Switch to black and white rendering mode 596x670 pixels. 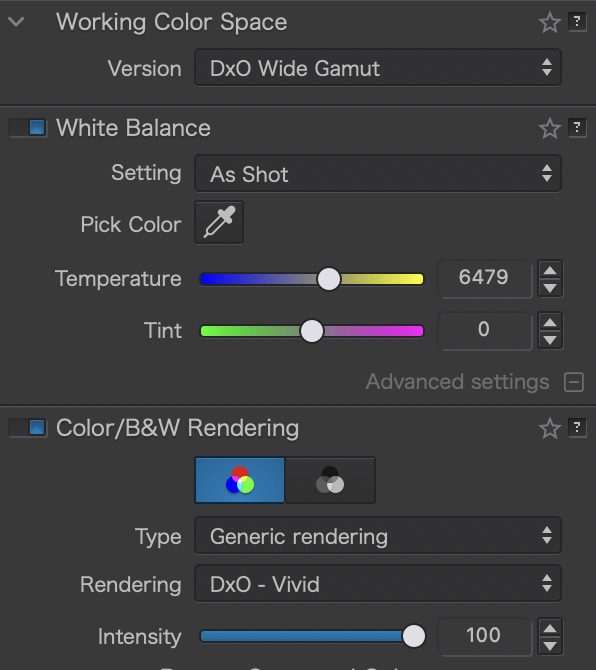[330, 480]
